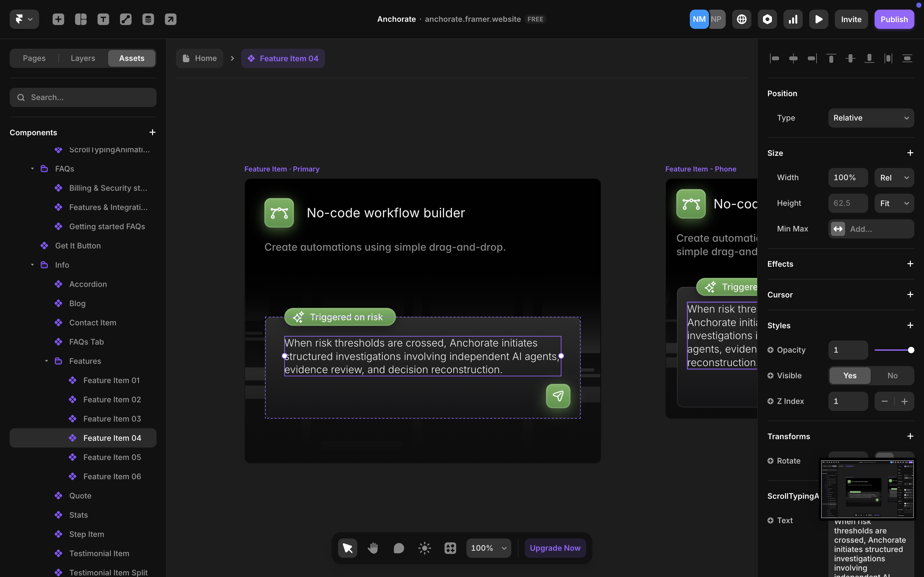Set element visibility to No
The image size is (924, 577).
tap(892, 375)
